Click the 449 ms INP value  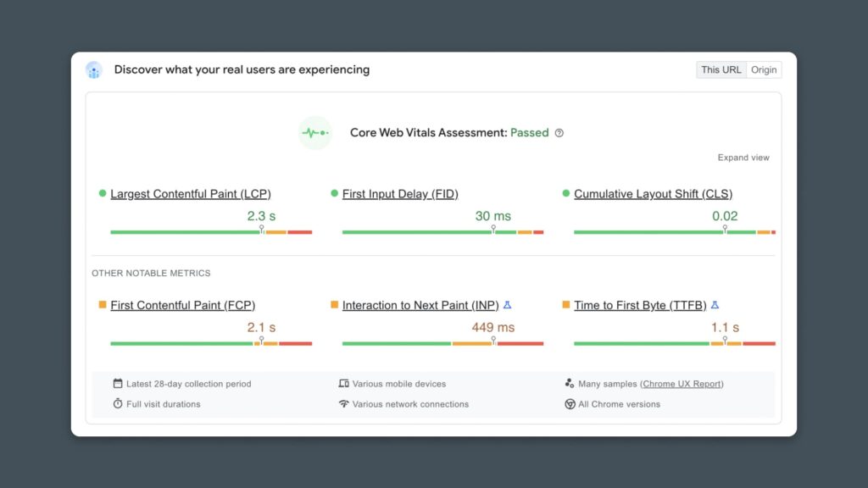(x=492, y=327)
